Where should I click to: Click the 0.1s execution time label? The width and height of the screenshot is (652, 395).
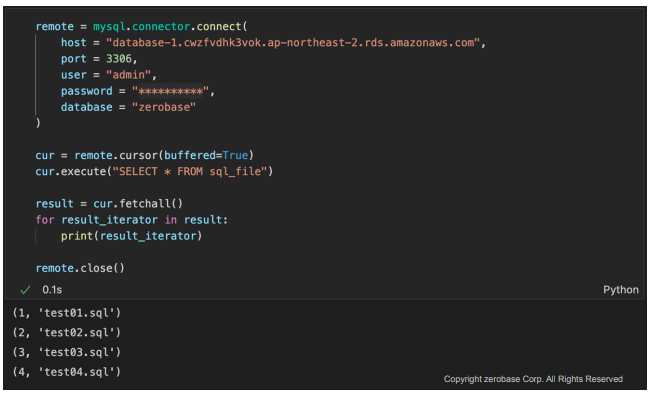coord(52,290)
